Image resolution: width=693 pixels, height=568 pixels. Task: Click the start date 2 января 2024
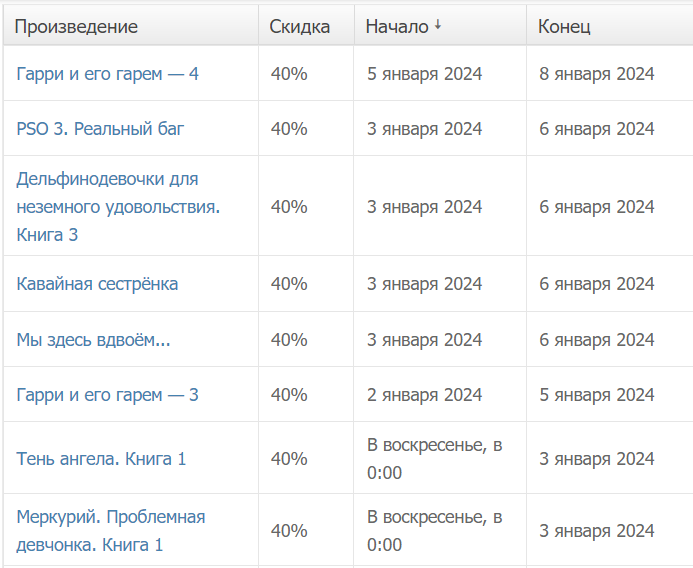424,395
